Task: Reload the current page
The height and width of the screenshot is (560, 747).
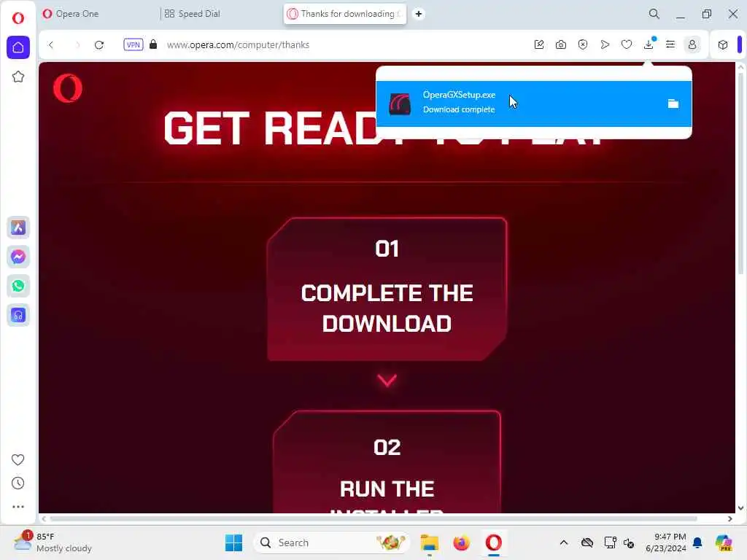Action: point(99,44)
